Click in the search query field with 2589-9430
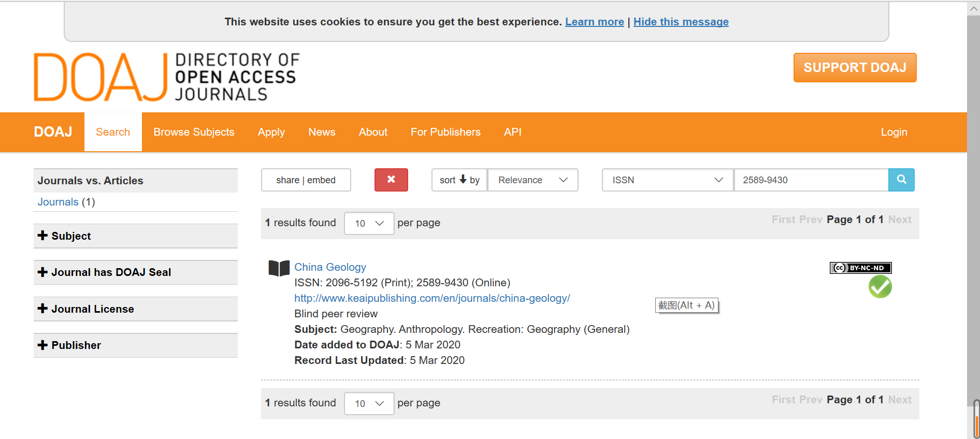 coord(811,180)
